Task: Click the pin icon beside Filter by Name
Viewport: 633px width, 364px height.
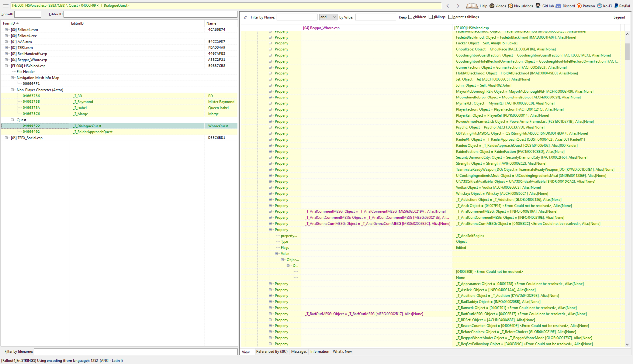Action: (x=245, y=17)
